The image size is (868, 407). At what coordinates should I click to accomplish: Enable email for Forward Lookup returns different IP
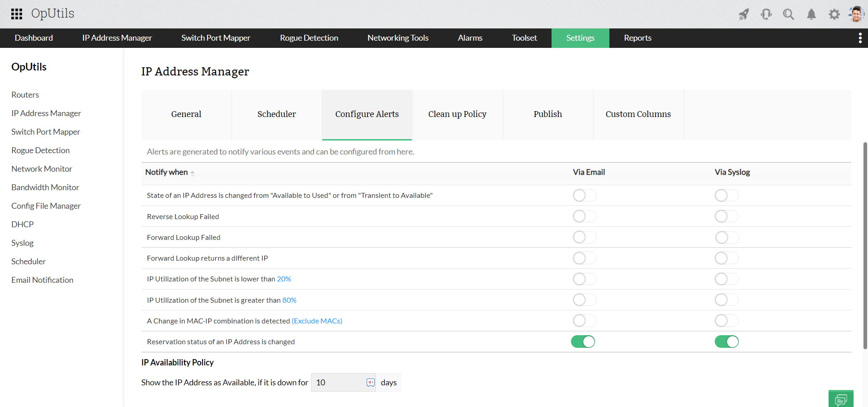point(585,258)
